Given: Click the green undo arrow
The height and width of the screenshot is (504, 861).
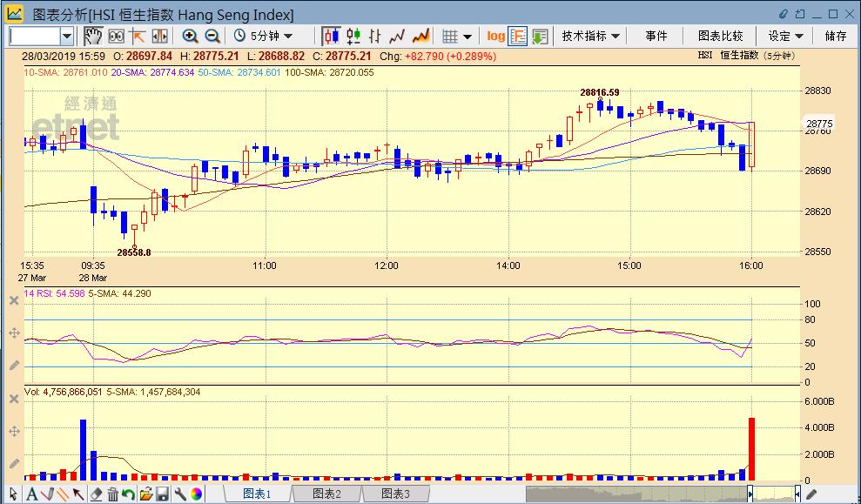Looking at the screenshot, I should tap(129, 494).
